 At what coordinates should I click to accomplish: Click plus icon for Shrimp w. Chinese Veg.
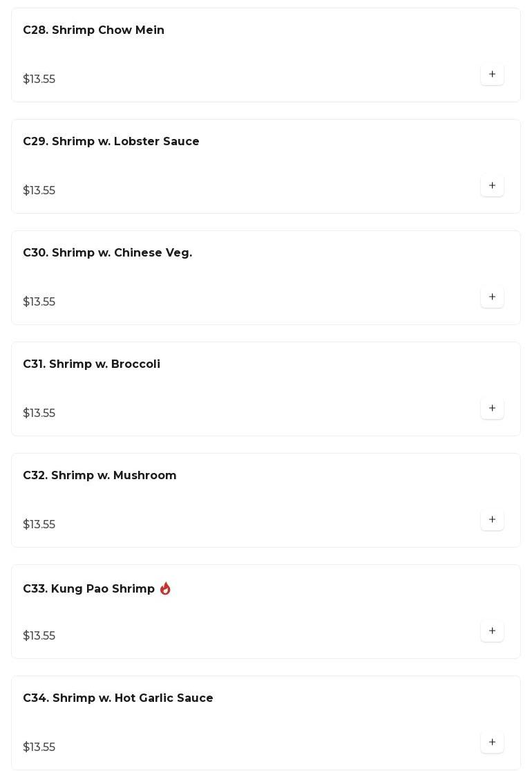(x=492, y=297)
